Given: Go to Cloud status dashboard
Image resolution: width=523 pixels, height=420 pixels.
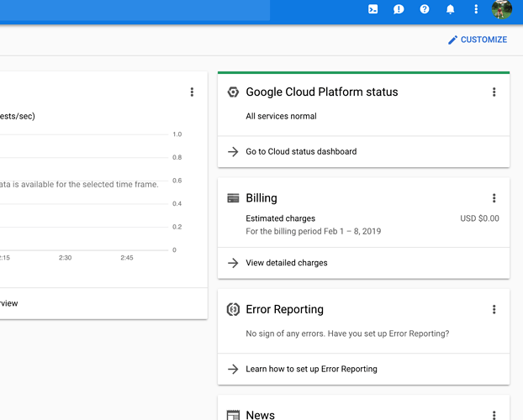Looking at the screenshot, I should tap(301, 152).
